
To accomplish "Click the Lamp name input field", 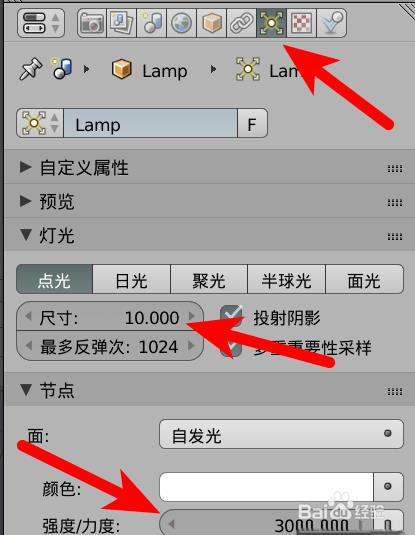I will (x=150, y=123).
